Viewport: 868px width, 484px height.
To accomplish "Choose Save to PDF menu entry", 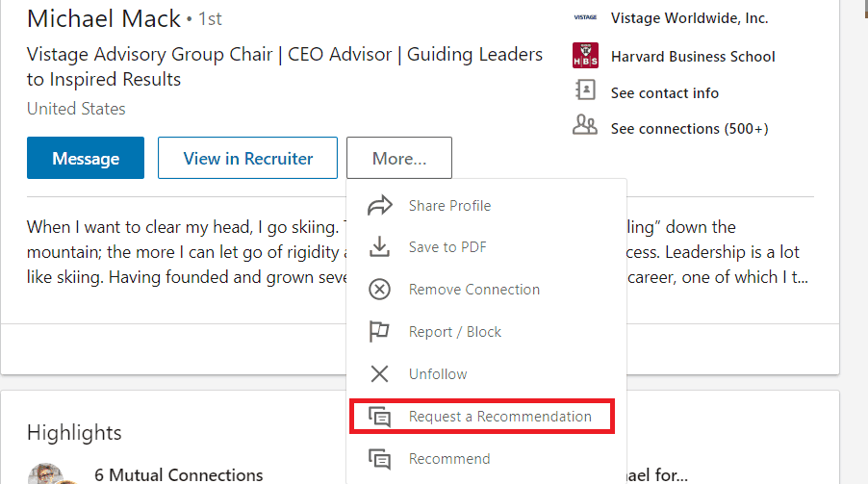I will (447, 247).
